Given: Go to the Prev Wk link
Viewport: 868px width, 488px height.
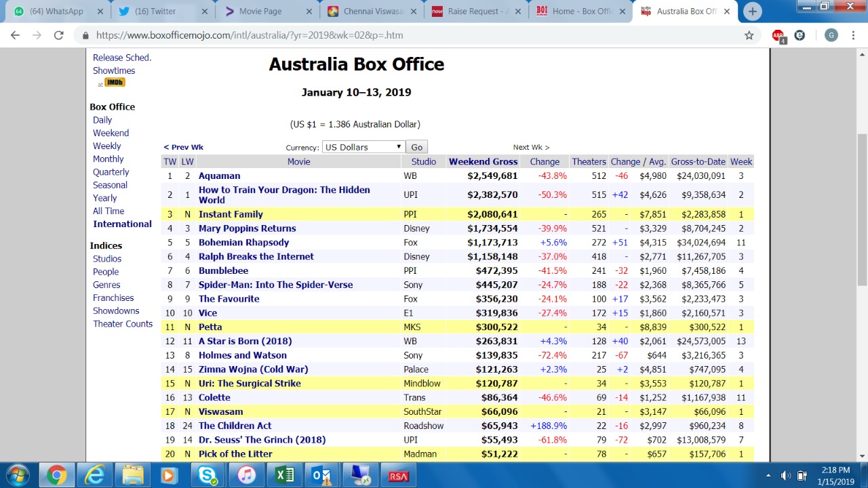Looking at the screenshot, I should click(x=183, y=147).
